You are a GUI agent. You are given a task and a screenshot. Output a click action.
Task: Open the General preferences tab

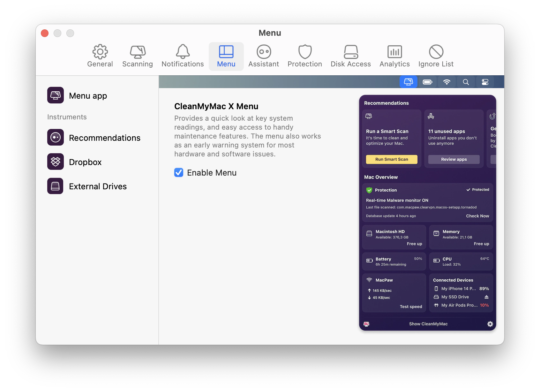[100, 56]
